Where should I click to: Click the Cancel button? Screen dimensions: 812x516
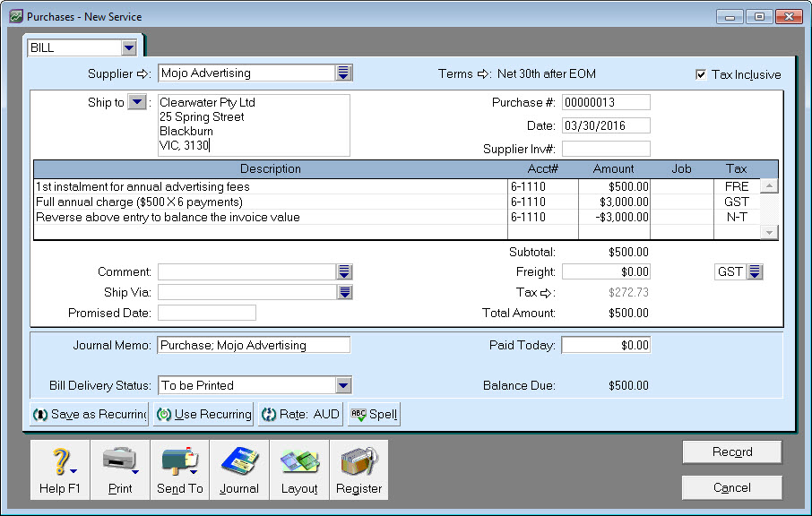click(731, 487)
